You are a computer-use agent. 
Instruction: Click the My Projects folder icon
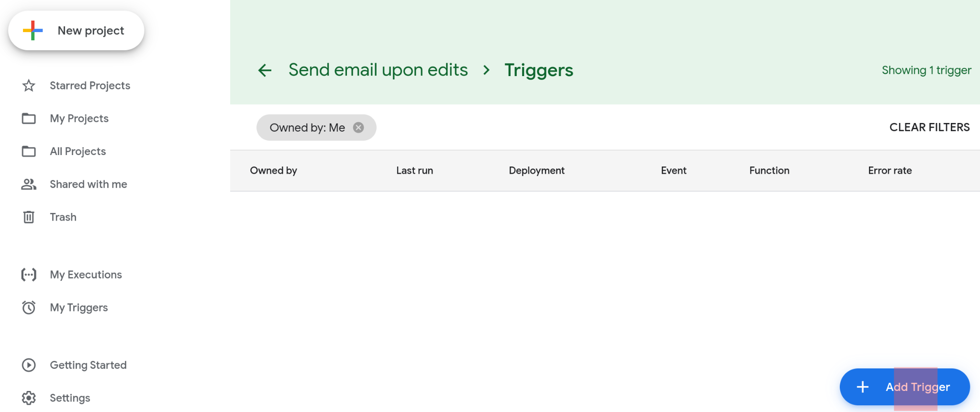(x=29, y=118)
